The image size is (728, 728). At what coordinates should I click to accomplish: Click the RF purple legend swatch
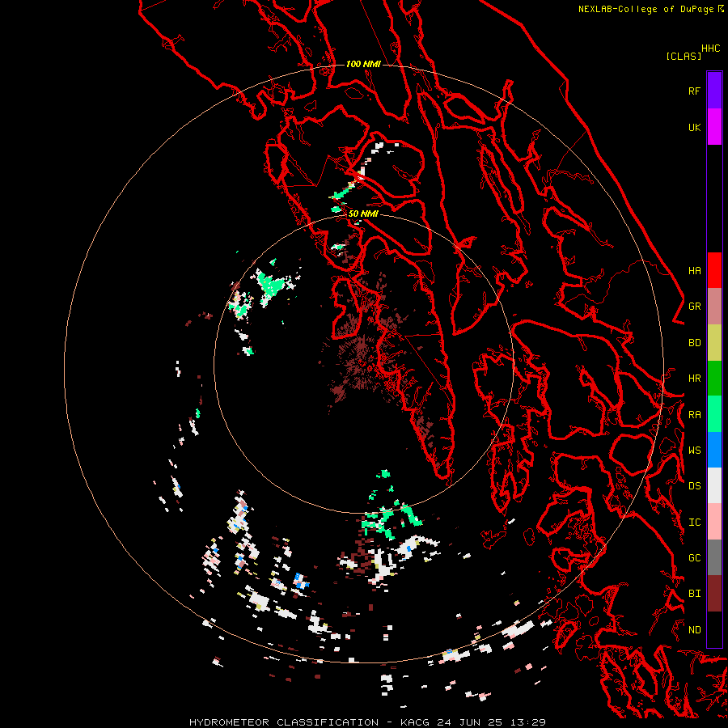point(714,91)
